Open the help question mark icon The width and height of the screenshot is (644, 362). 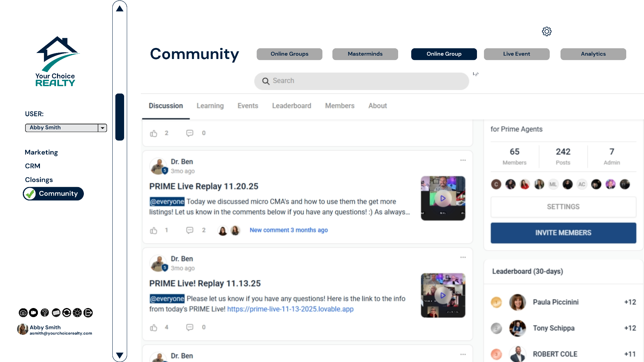[45, 313]
